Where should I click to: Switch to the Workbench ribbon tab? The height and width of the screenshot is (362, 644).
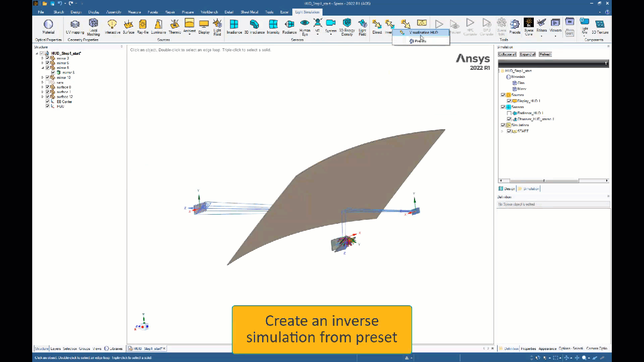[x=209, y=12]
